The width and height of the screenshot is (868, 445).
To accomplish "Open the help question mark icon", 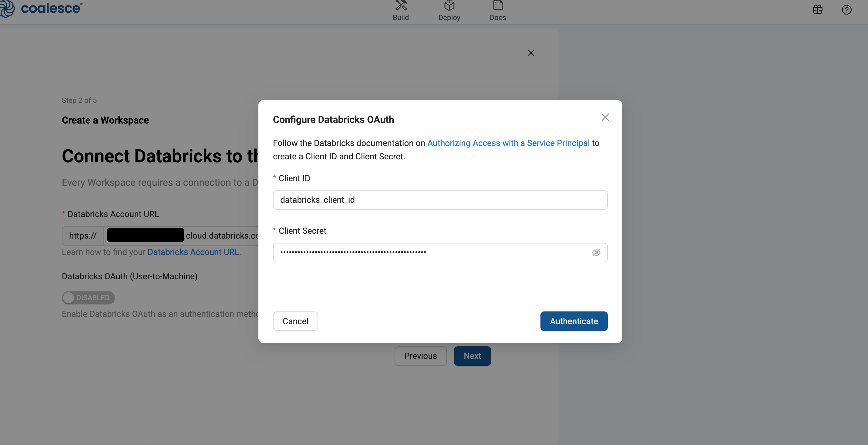I will click(846, 10).
